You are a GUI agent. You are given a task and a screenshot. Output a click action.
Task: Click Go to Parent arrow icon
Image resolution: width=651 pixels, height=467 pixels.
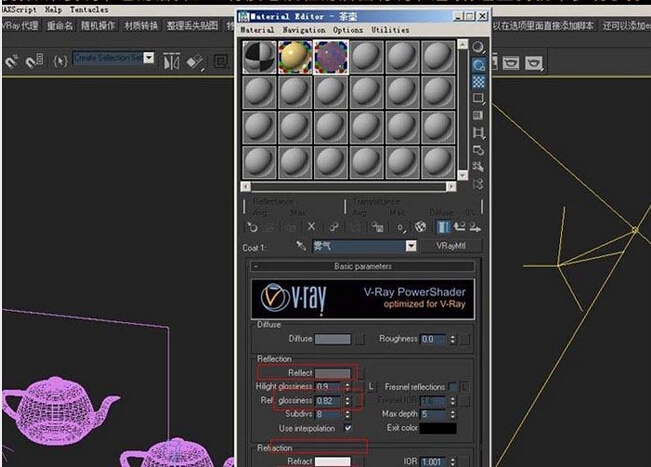[459, 227]
